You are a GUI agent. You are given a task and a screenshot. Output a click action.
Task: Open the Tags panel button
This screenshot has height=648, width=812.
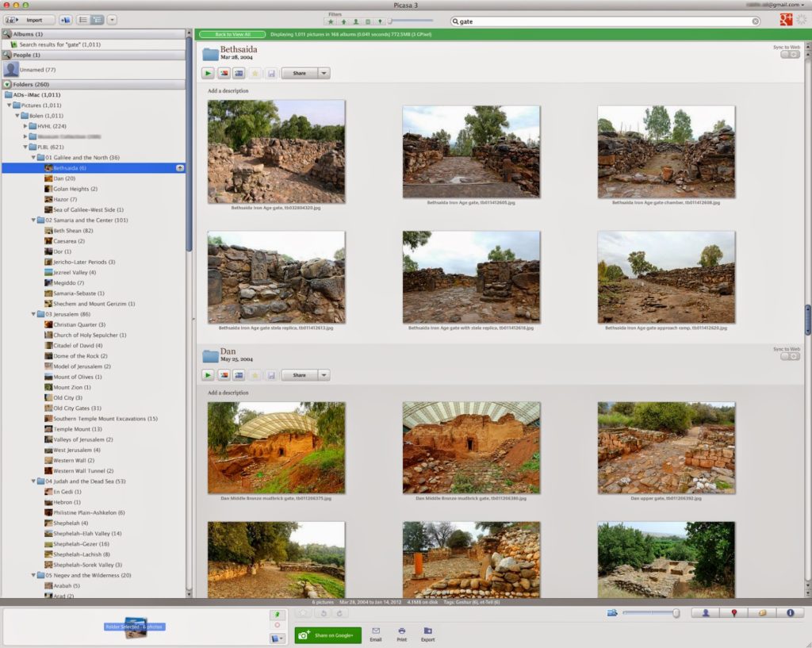click(762, 613)
